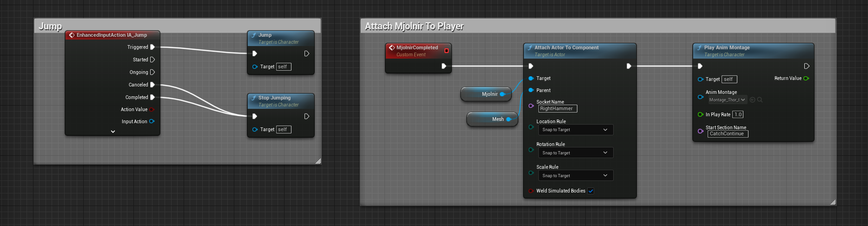Click the Started execution pin
The height and width of the screenshot is (226, 868).
coord(152,60)
